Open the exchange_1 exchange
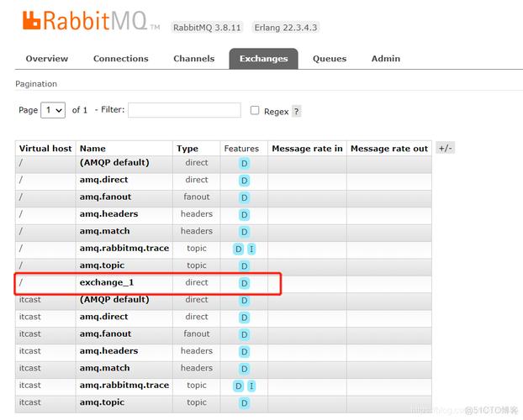The width and height of the screenshot is (523, 420). click(x=107, y=283)
